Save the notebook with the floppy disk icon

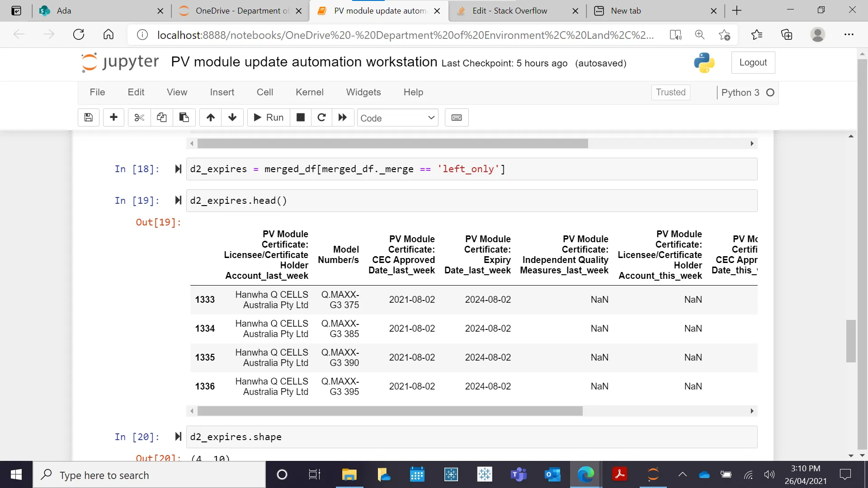89,117
